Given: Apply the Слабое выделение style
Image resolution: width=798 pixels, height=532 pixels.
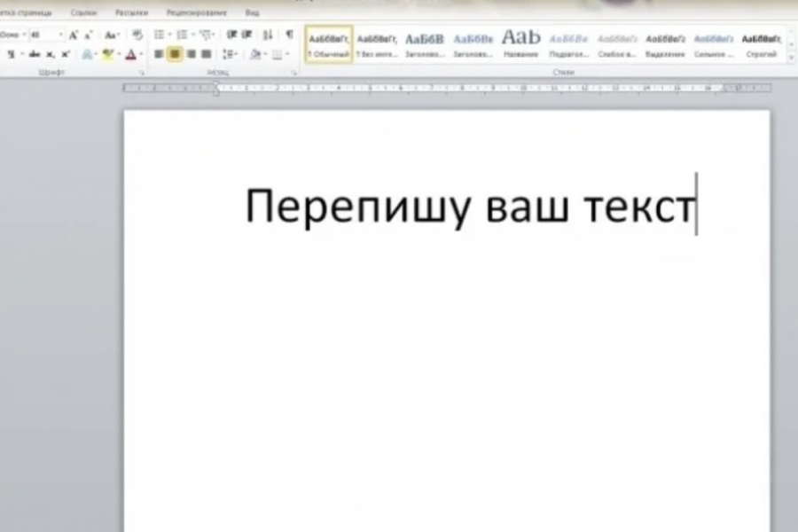Looking at the screenshot, I should click(x=617, y=44).
